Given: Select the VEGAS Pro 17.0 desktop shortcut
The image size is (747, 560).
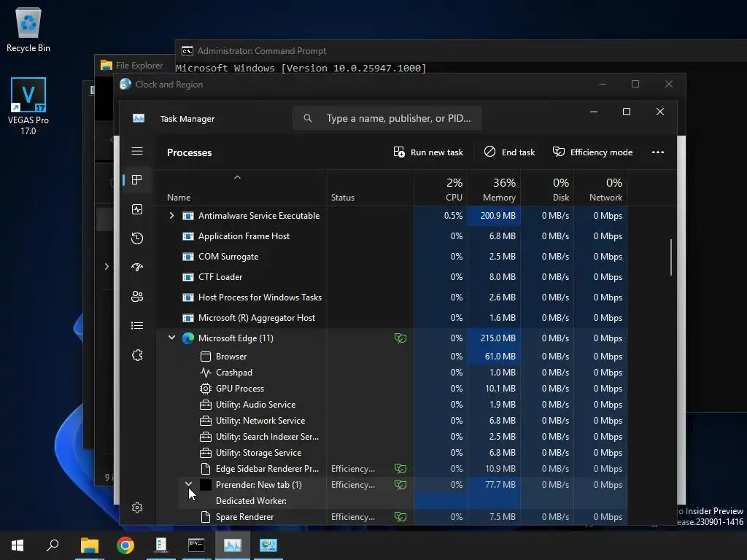Looking at the screenshot, I should (28, 106).
